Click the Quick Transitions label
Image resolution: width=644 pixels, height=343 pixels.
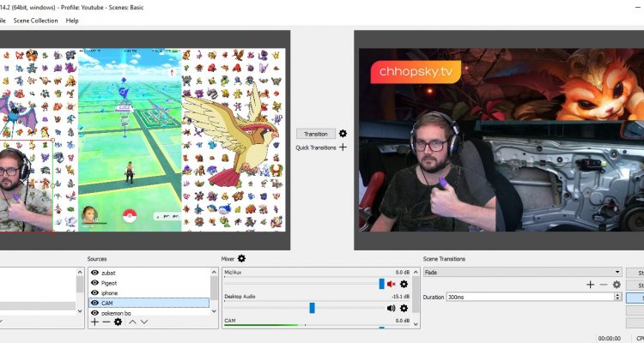[316, 147]
